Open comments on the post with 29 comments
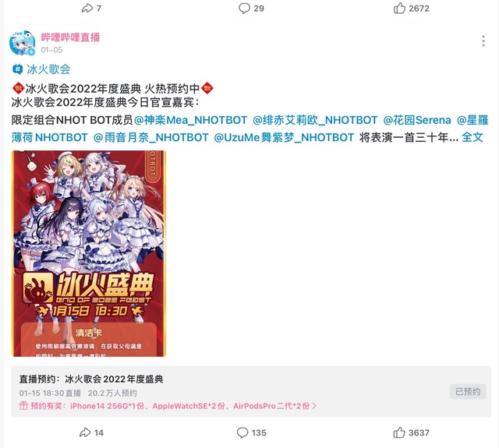 [244, 9]
